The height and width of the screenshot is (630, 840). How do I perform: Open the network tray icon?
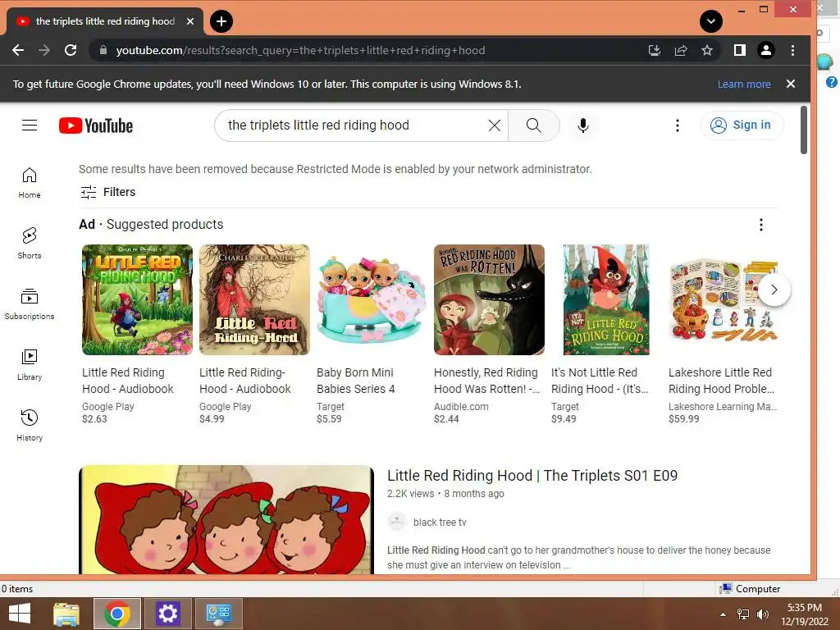743,614
